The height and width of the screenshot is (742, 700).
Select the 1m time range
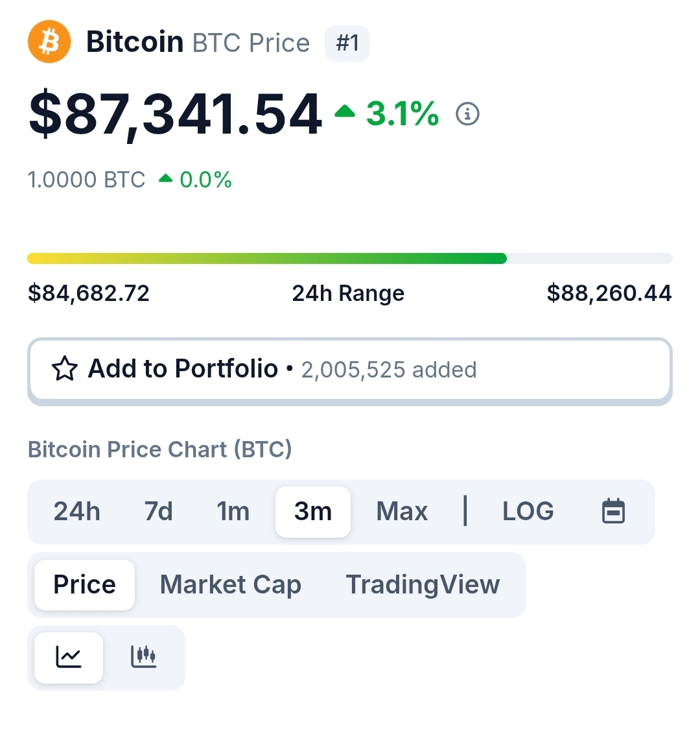(x=233, y=512)
